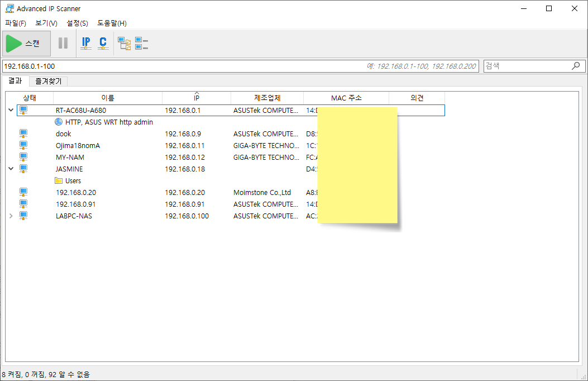The image size is (588, 381).
Task: Maximize the Advanced IP Scanner window
Action: coord(548,8)
